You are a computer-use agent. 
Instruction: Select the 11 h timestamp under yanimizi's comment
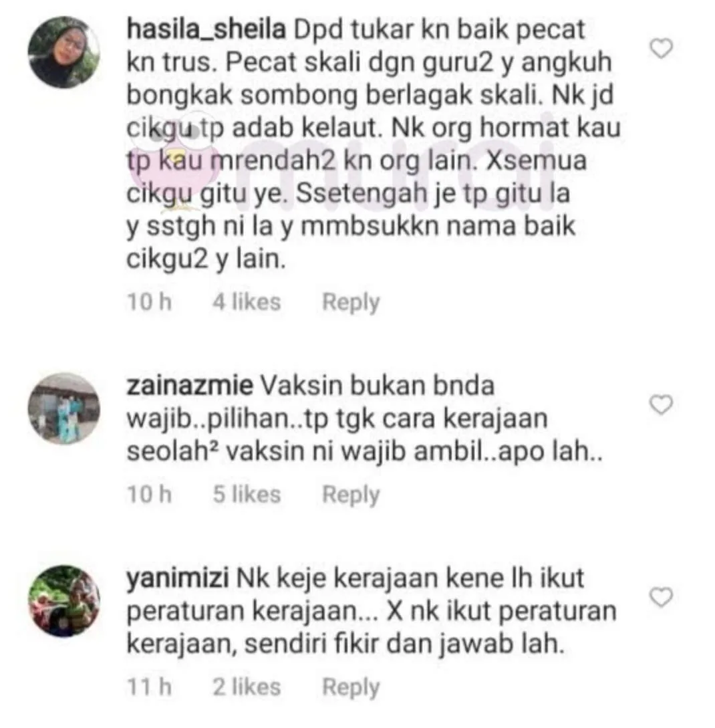click(150, 687)
